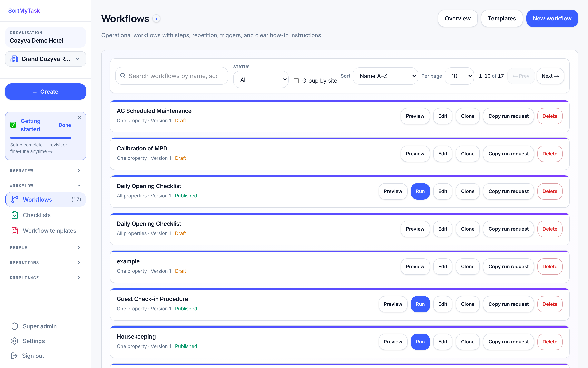Click the Prev pagination button

521,76
